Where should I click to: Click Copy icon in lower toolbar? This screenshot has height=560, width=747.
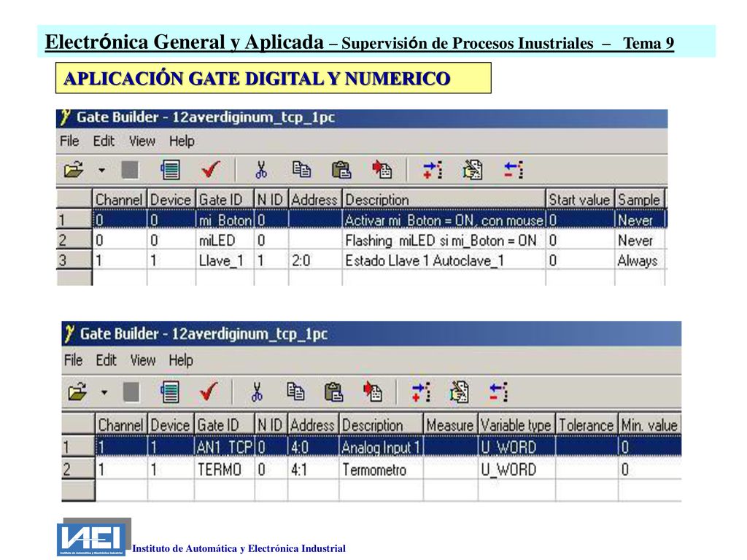click(x=295, y=392)
